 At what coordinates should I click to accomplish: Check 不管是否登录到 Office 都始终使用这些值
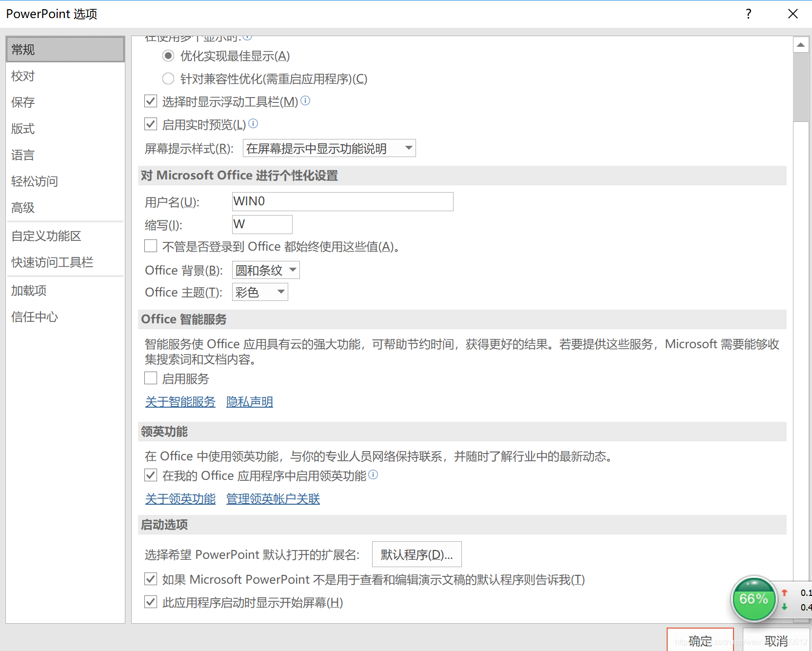(x=151, y=246)
